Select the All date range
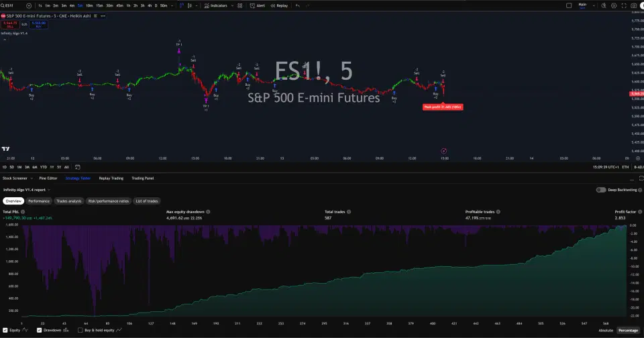The height and width of the screenshot is (338, 644). click(66, 167)
